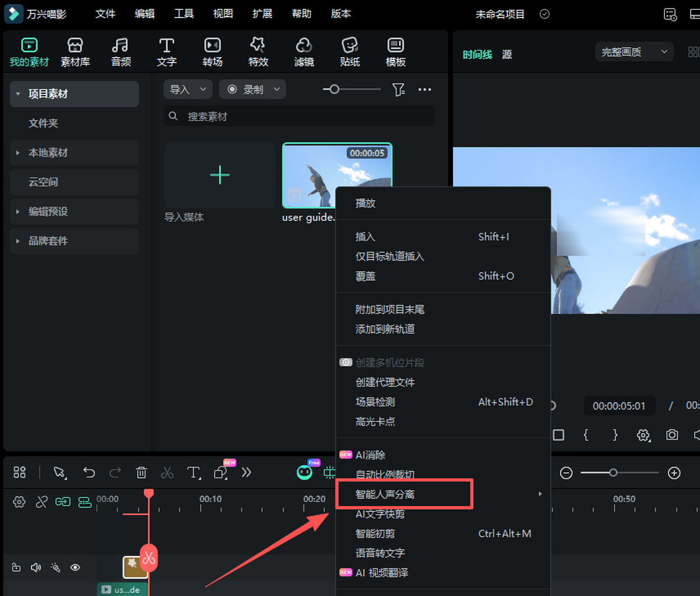This screenshot has width=700, height=596.
Task: Open the 特效 (Effects) panel
Action: (258, 51)
